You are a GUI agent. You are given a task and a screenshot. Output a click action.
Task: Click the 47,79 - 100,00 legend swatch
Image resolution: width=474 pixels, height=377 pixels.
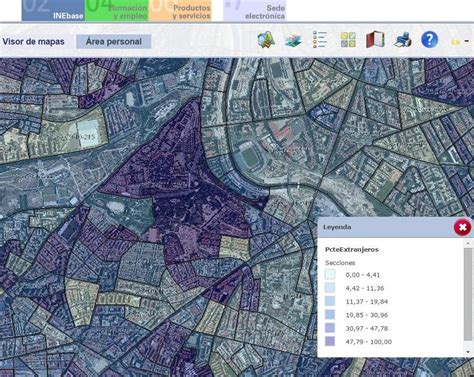(330, 341)
